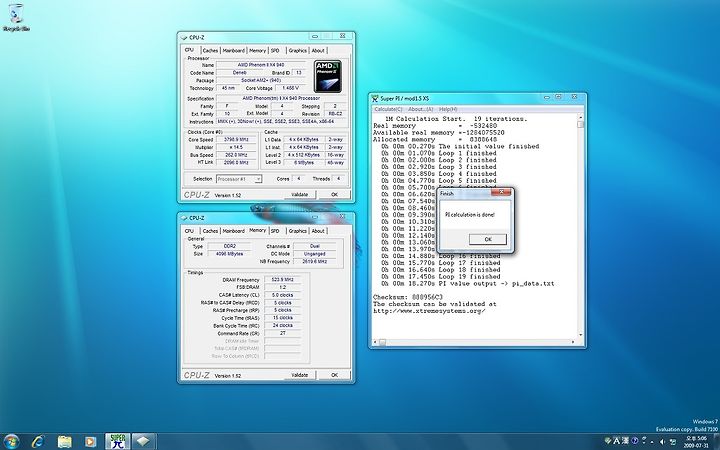Click the Super PI title bar icon

[x=375, y=98]
